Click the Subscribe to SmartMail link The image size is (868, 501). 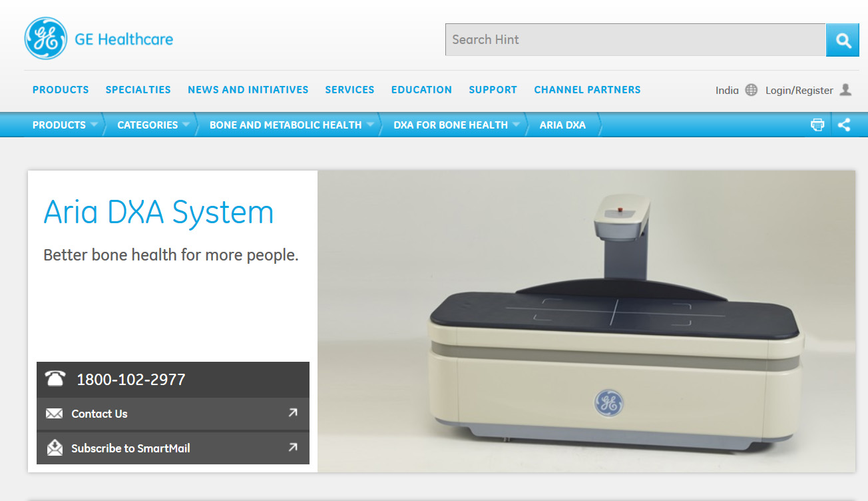coord(130,448)
